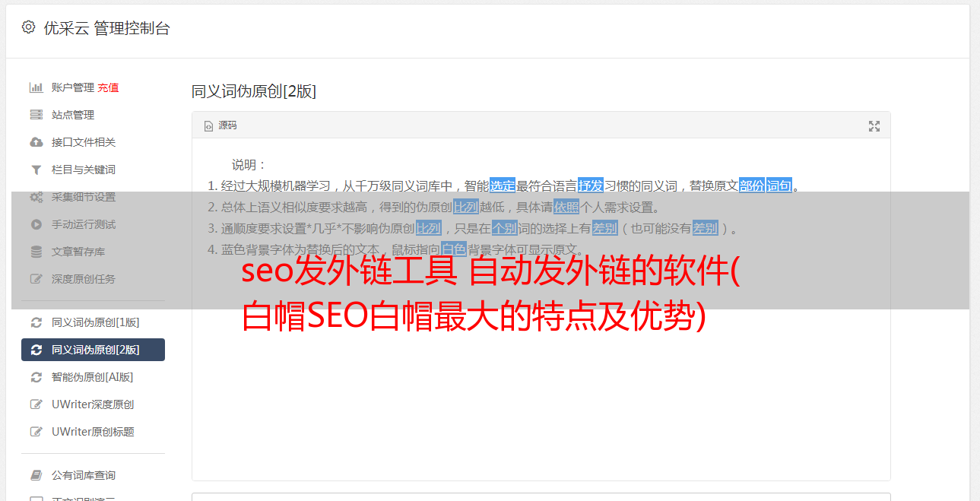Click the edit icon next to UWriter深度原创
Screen dimensions: 980x501
pos(36,404)
